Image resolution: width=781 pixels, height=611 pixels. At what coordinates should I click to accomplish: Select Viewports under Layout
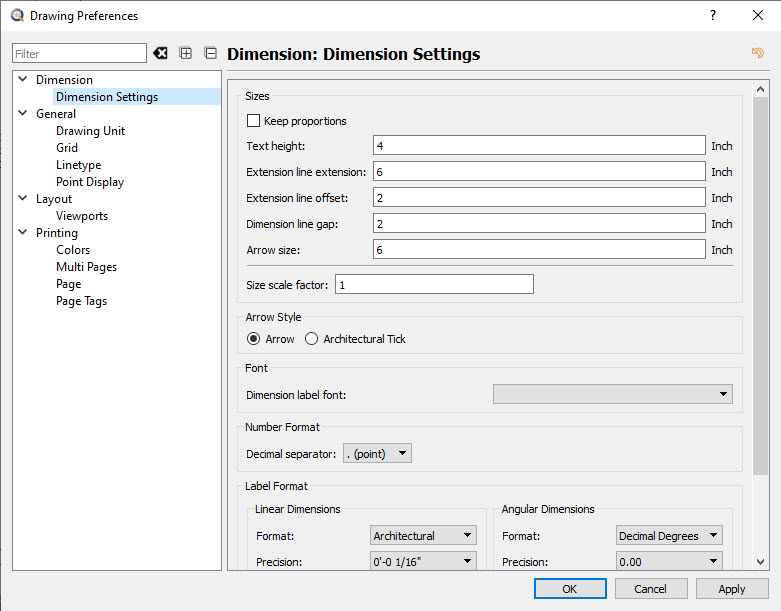coord(82,216)
